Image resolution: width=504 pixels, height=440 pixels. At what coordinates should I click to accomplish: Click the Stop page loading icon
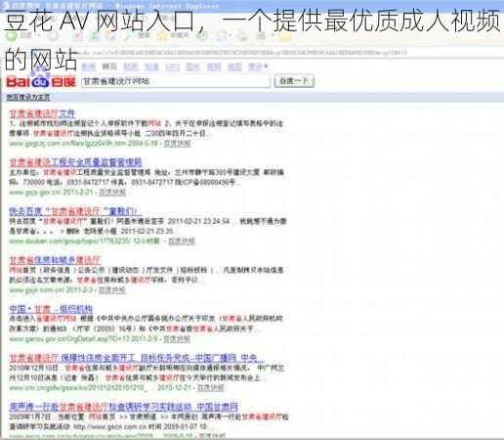tap(77, 36)
